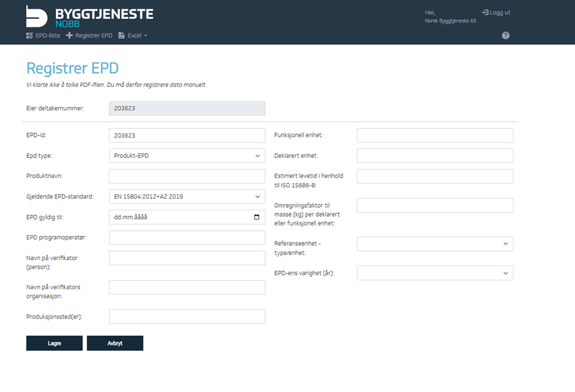Expand the Gjeldende EPD-standard dropdown

(x=187, y=196)
